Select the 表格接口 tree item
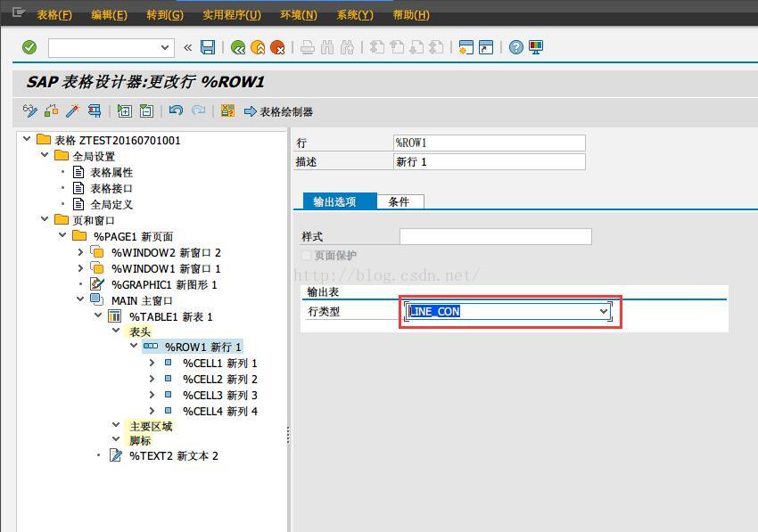This screenshot has width=758, height=532. 111,188
